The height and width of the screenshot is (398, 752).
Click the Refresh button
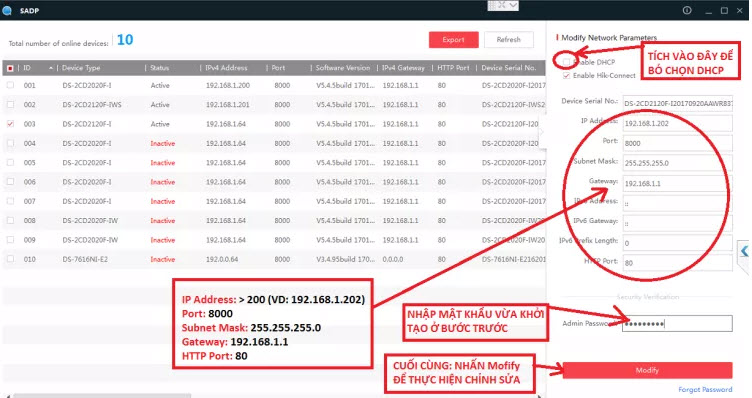tap(509, 40)
